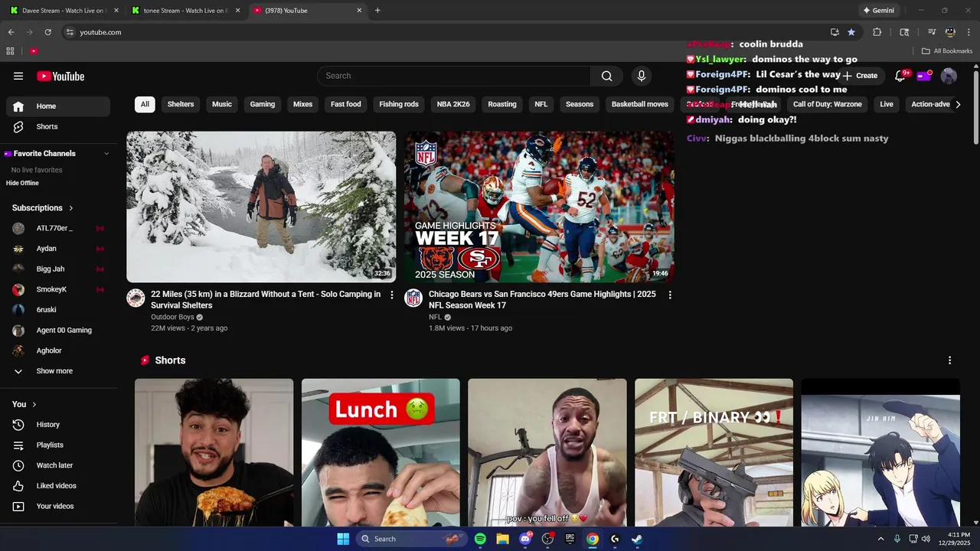Show the next category chips with the arrow
This screenshot has height=551, width=980.
(x=958, y=104)
